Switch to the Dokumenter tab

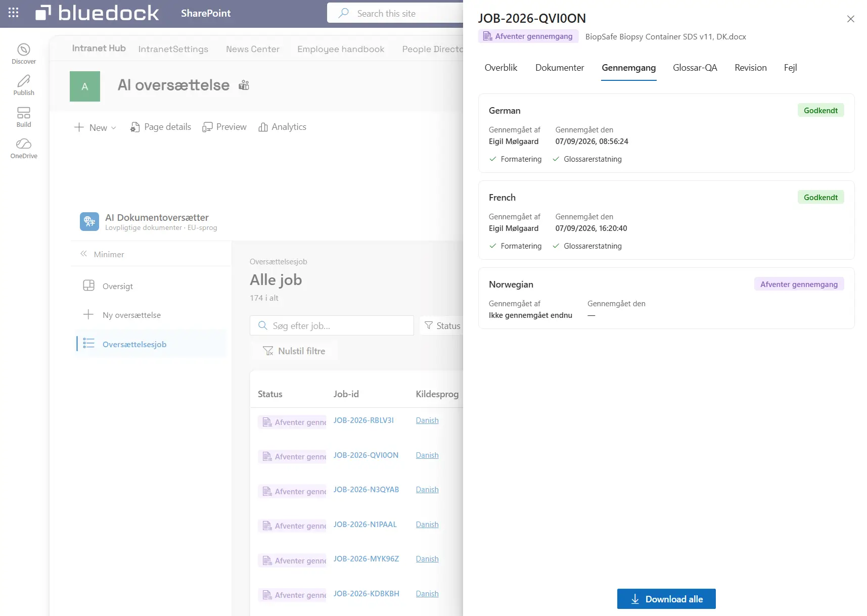[560, 68]
